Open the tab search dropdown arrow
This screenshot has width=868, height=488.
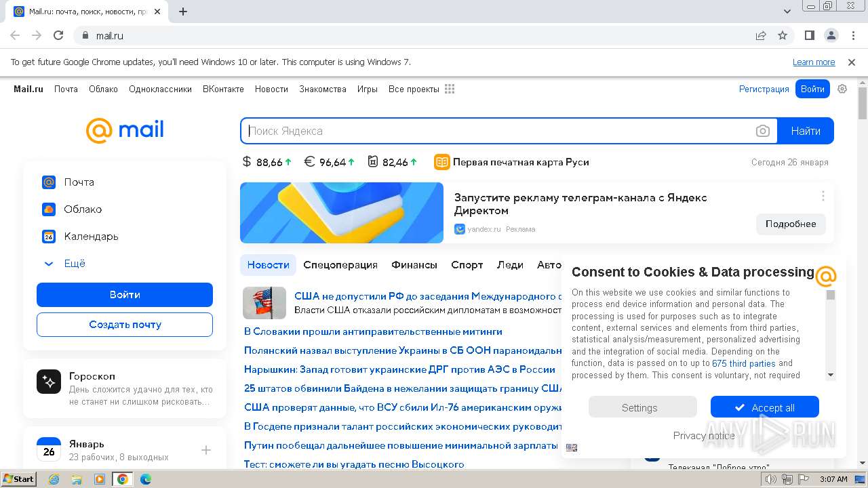click(787, 12)
